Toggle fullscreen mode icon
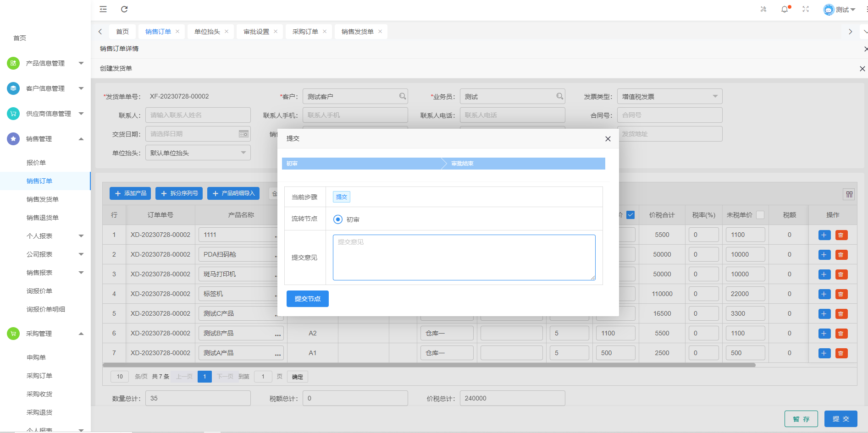This screenshot has height=433, width=868. click(806, 9)
